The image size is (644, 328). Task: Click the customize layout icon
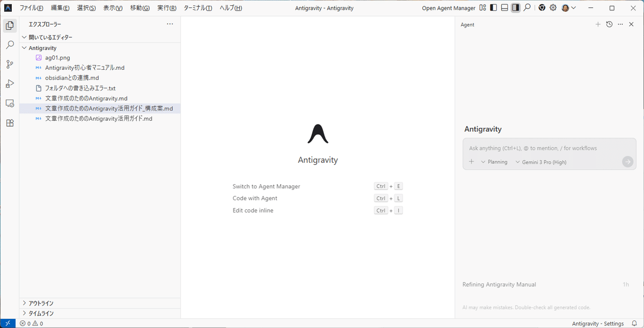(x=483, y=8)
